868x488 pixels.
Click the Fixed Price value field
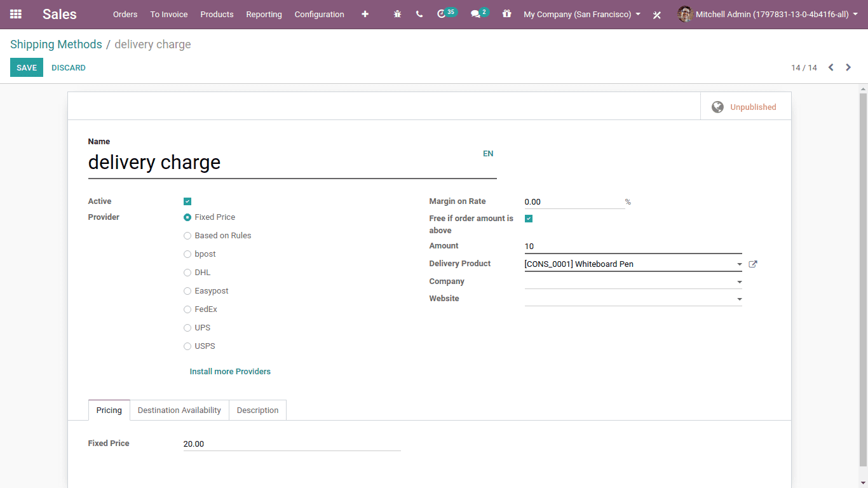tap(292, 444)
